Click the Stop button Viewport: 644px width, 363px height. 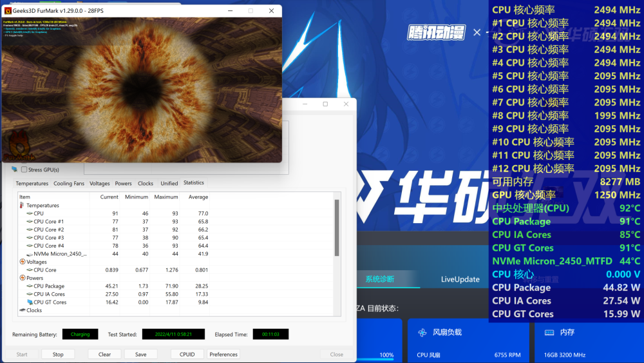58,355
